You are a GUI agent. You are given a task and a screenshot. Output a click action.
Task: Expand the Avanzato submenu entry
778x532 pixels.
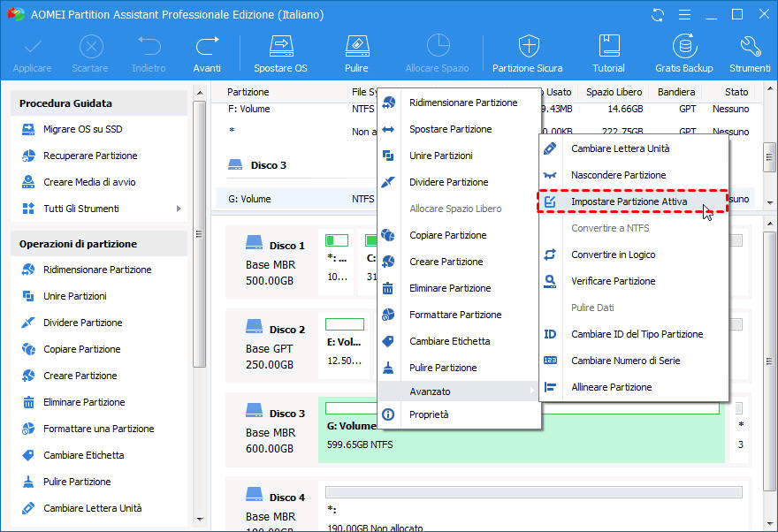click(x=459, y=391)
